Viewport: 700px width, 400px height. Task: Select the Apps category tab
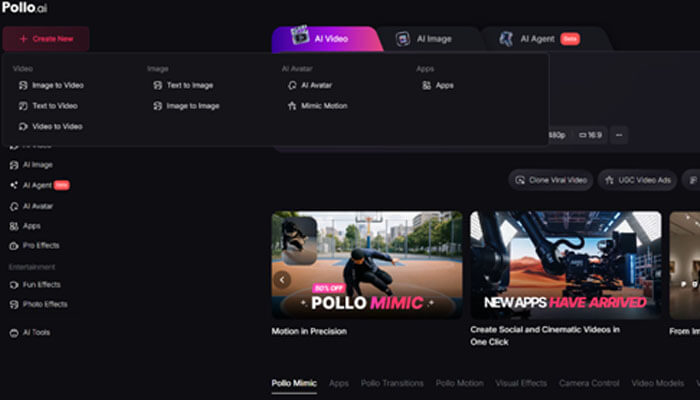pyautogui.click(x=339, y=383)
